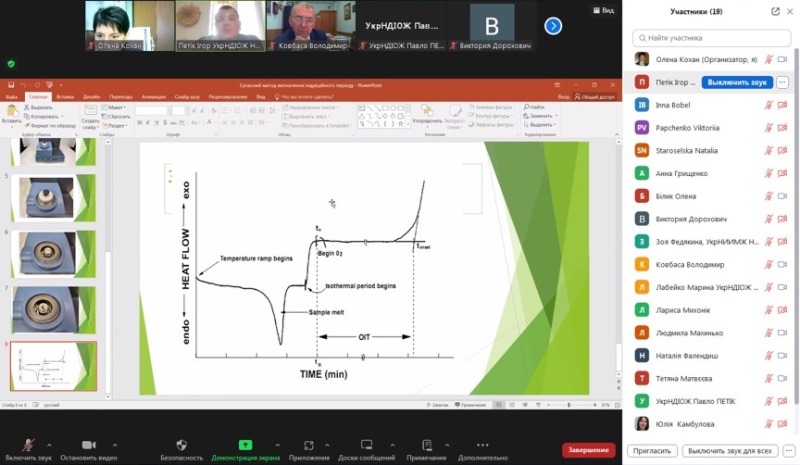The image size is (800, 465).
Task: Toggle camera icon for Staroselska Natalia
Action: click(782, 151)
